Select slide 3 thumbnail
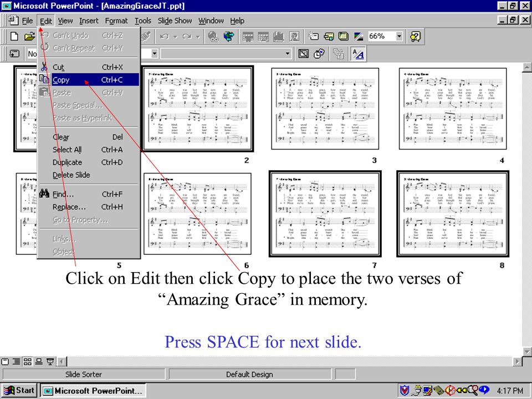The height and width of the screenshot is (399, 532). tap(325, 109)
